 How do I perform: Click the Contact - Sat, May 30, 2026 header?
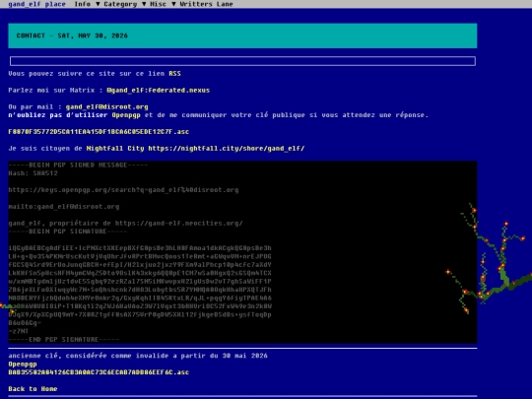242,35
